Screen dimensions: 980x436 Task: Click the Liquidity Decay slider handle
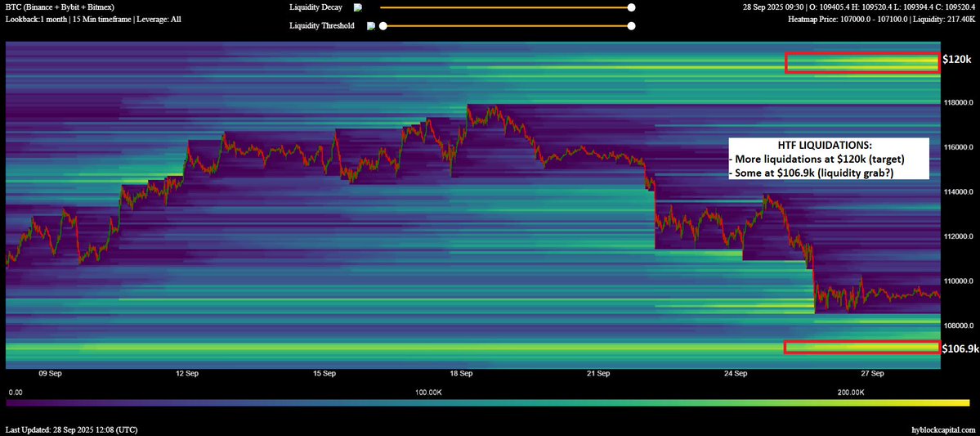[631, 7]
